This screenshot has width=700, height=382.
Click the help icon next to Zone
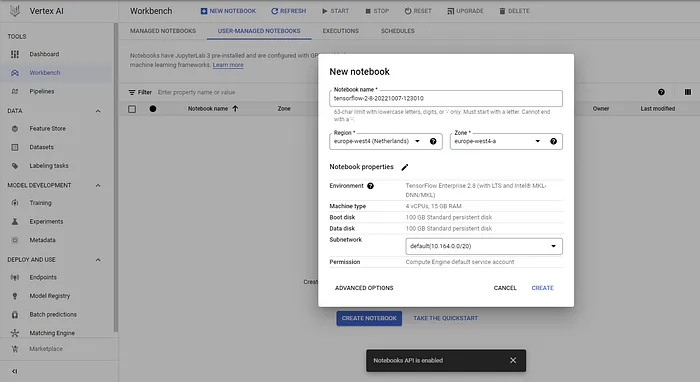point(554,141)
